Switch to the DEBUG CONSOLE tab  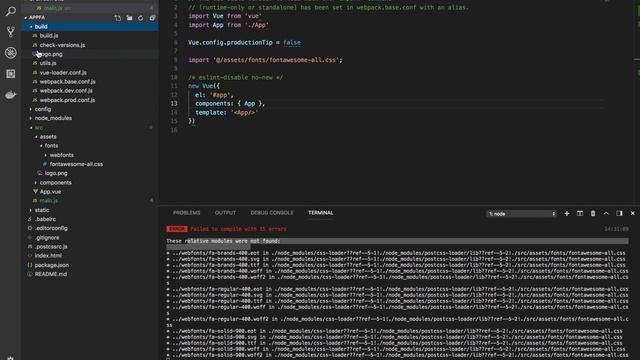272,213
